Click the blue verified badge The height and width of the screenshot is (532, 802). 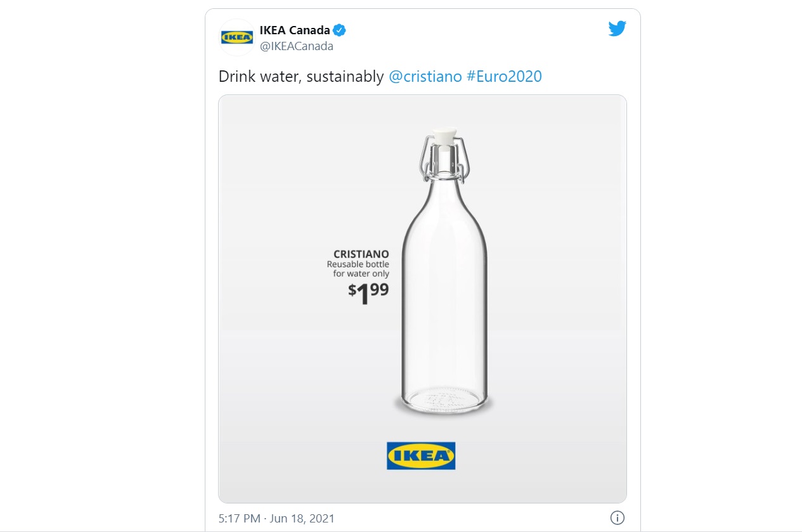[x=339, y=30]
